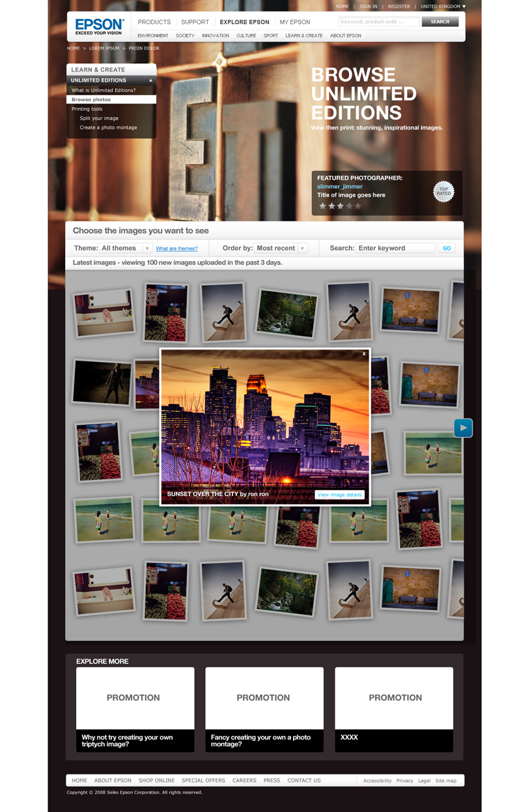Click the blue next-page arrow button
Image resolution: width=521 pixels, height=812 pixels.
(463, 428)
